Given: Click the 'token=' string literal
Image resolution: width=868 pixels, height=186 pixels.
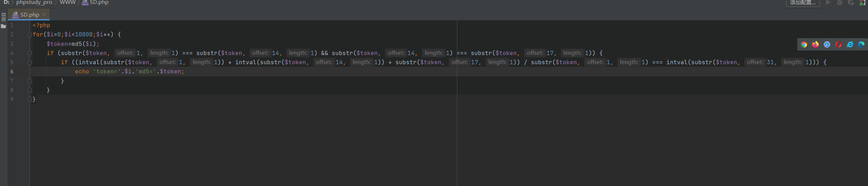Looking at the screenshot, I should (107, 71).
